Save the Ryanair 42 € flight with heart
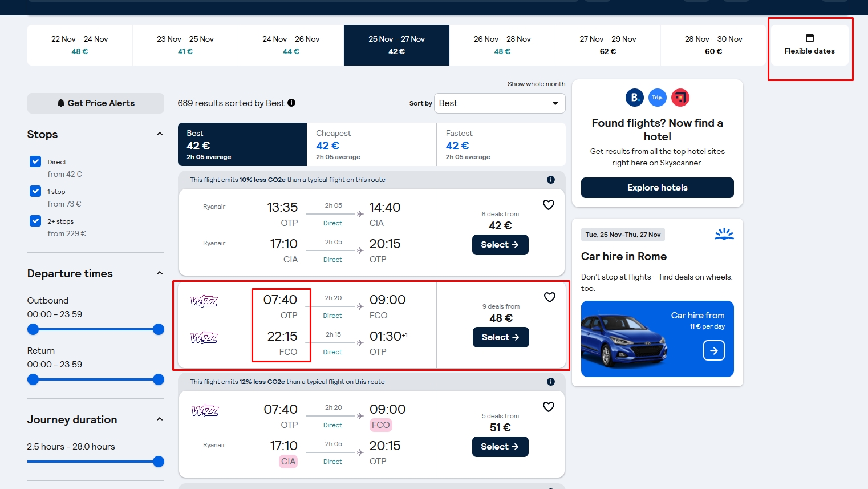 click(x=549, y=205)
